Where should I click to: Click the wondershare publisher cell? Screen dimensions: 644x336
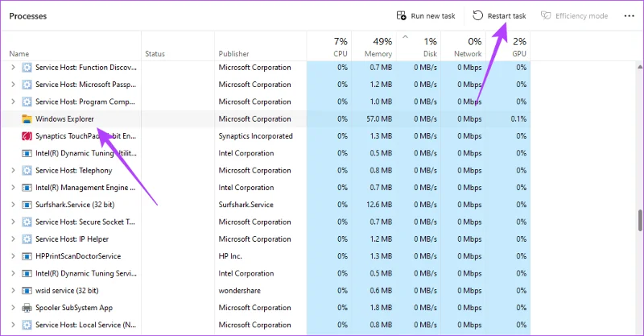click(x=239, y=290)
